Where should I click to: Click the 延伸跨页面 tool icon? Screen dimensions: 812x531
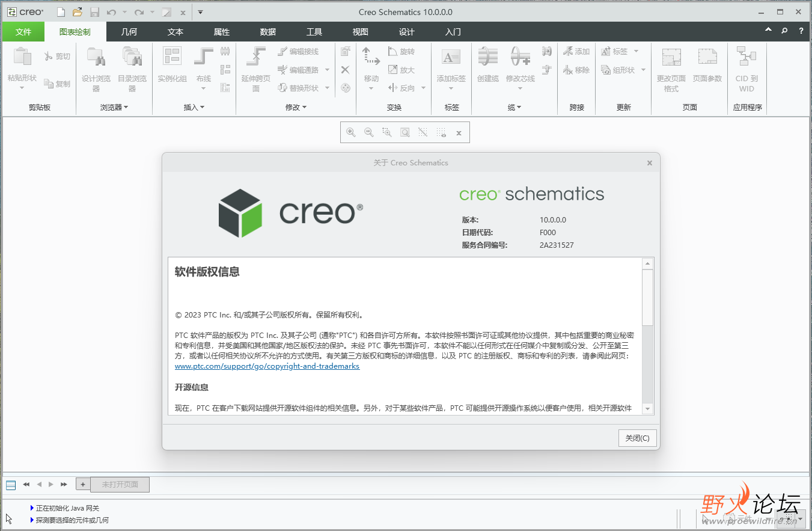coord(256,57)
